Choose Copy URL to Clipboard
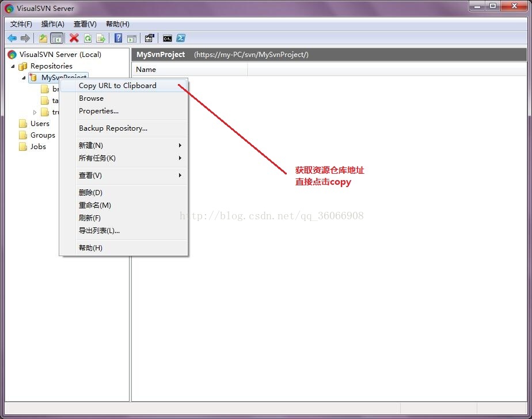The height and width of the screenshot is (419, 532). (124, 86)
